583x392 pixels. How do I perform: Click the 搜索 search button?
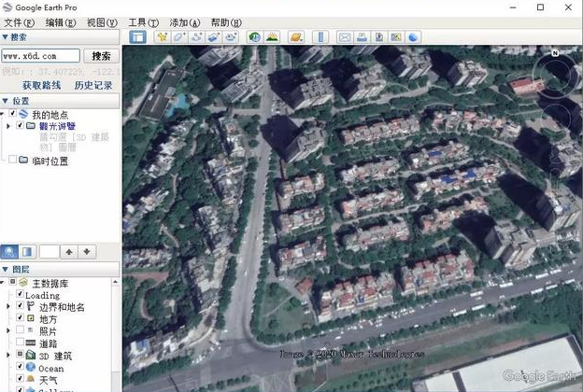pyautogui.click(x=101, y=56)
